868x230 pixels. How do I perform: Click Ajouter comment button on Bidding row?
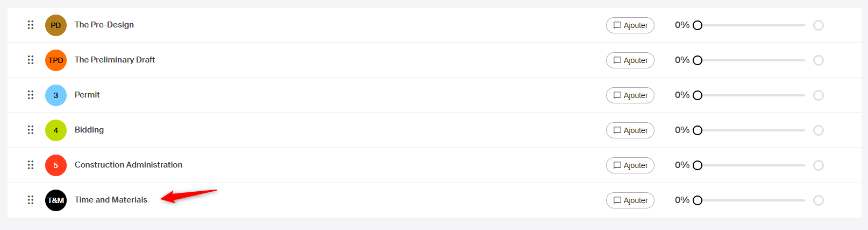(x=630, y=130)
